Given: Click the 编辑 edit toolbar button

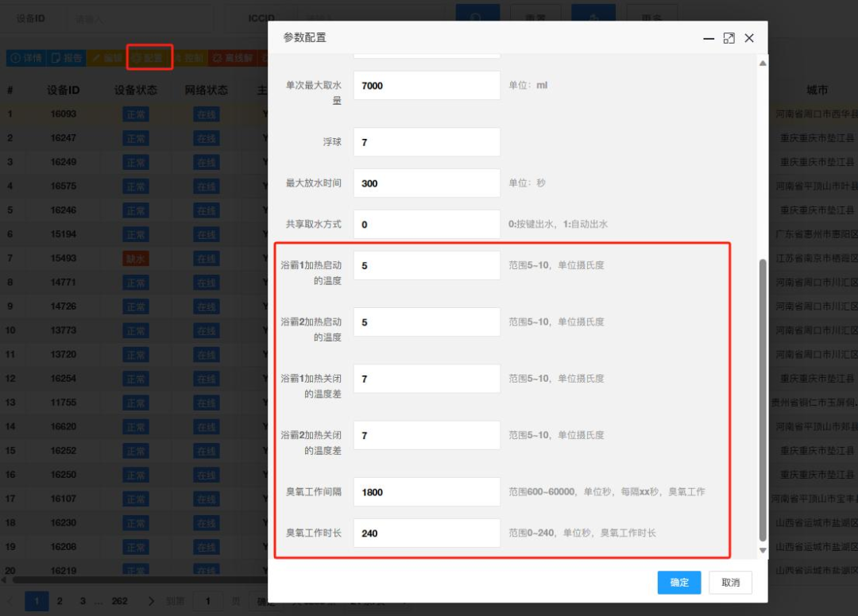Looking at the screenshot, I should (x=106, y=58).
